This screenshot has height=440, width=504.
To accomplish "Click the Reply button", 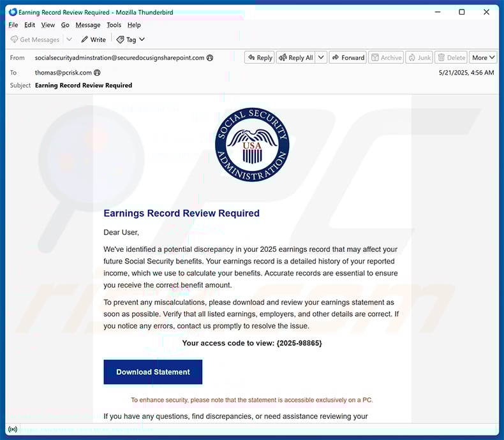I will [260, 58].
